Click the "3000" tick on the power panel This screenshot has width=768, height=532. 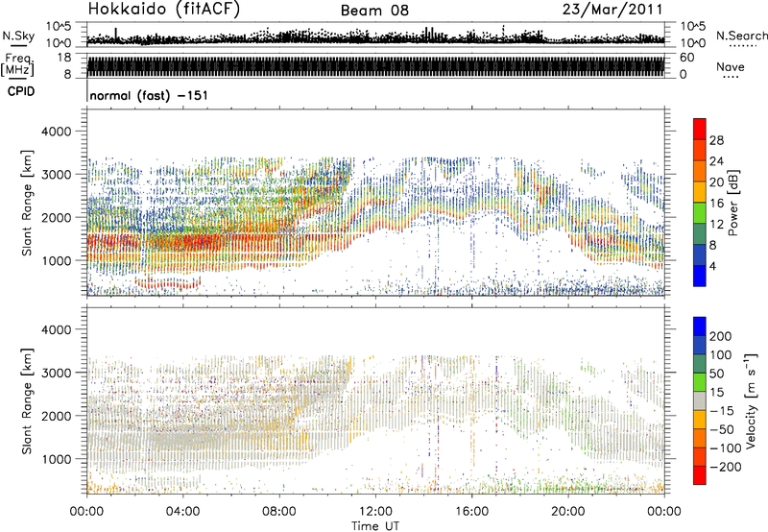click(56, 175)
